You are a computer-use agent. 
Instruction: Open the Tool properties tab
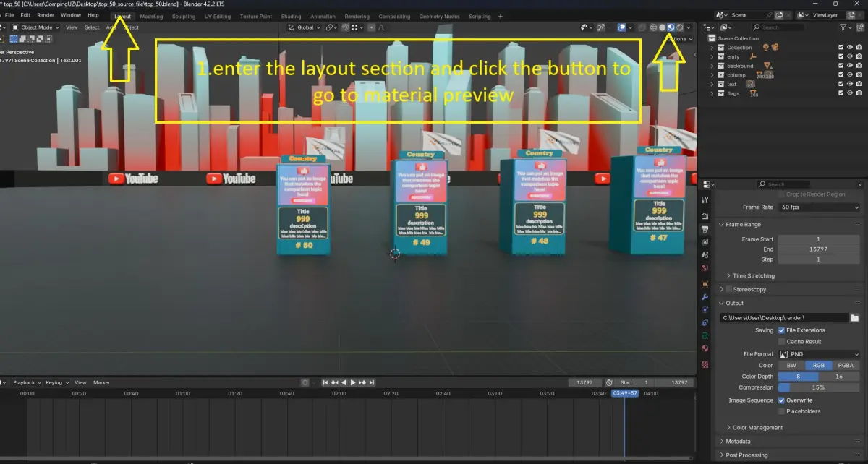705,199
